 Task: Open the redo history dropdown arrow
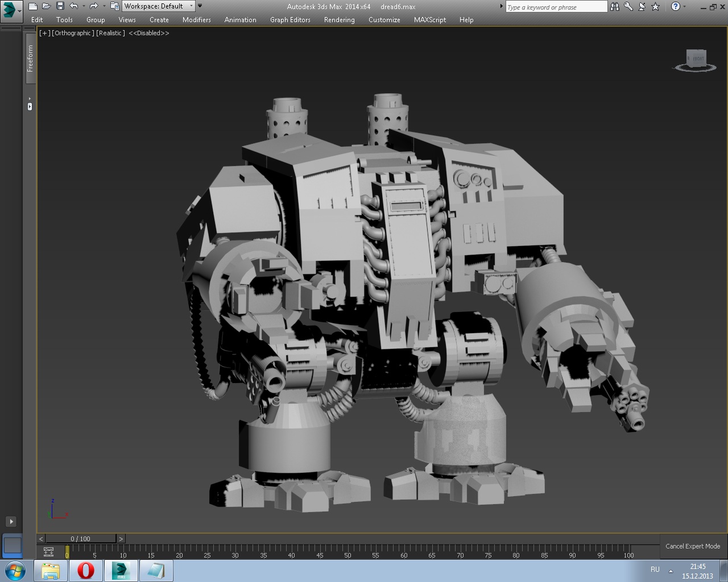click(104, 6)
